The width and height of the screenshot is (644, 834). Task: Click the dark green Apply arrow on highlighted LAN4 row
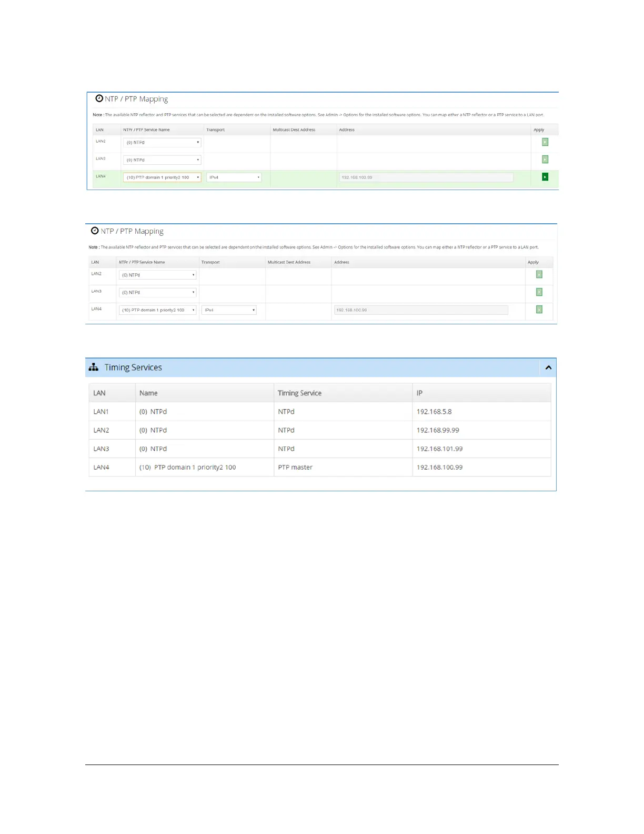[x=545, y=177]
